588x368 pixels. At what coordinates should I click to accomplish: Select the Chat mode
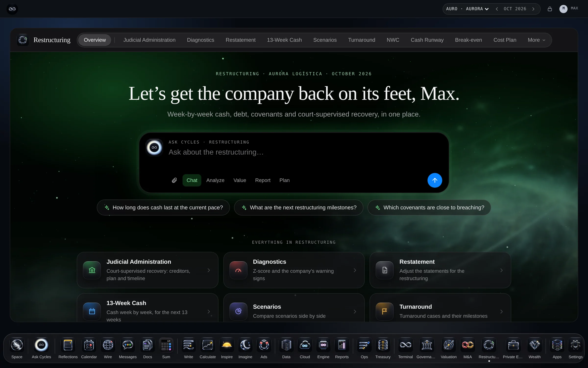click(192, 180)
